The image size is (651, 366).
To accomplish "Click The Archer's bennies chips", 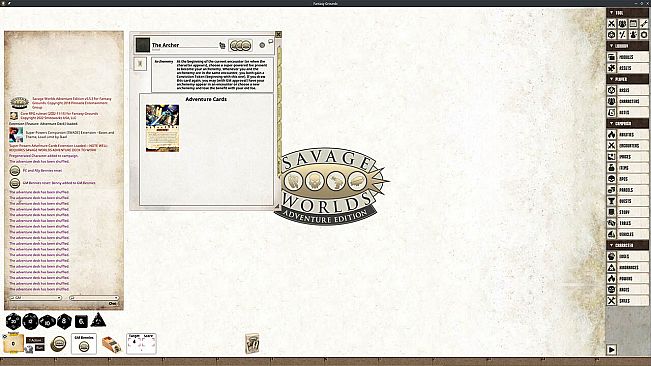I will click(240, 45).
